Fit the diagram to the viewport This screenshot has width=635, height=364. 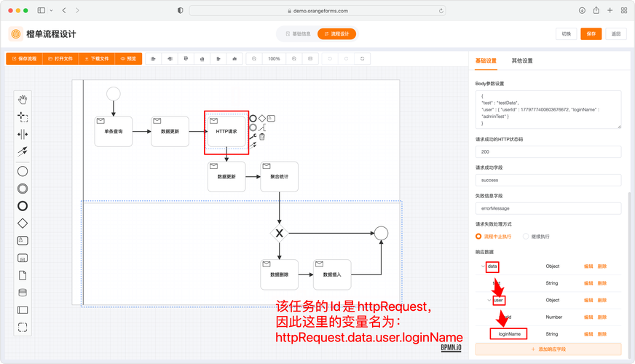pyautogui.click(x=310, y=59)
